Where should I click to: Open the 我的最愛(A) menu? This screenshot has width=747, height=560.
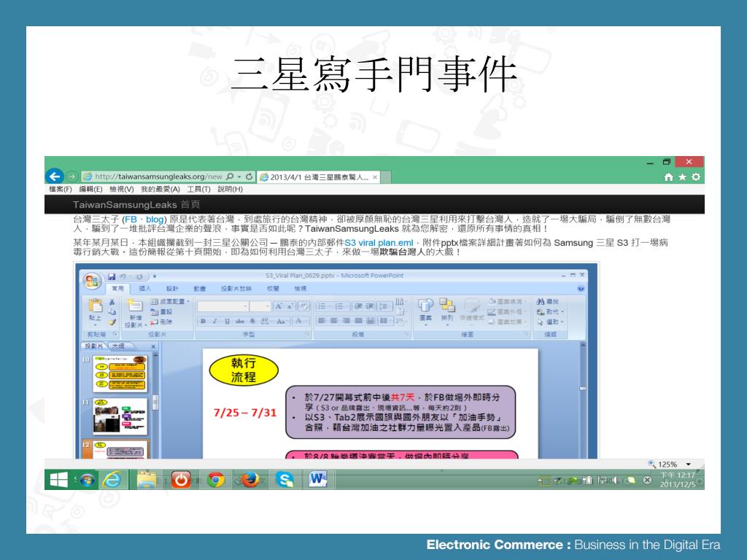tap(160, 189)
